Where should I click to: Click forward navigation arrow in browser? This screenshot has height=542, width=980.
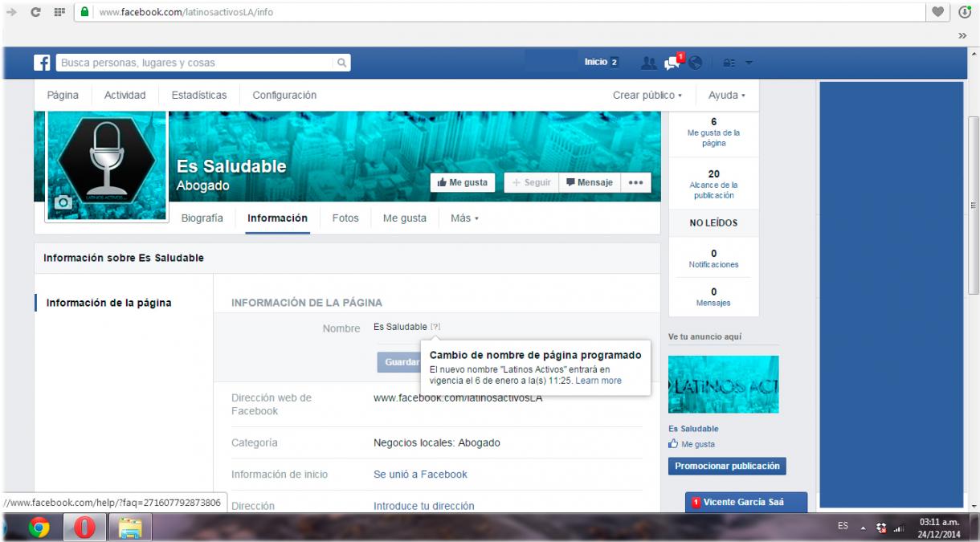[11, 12]
